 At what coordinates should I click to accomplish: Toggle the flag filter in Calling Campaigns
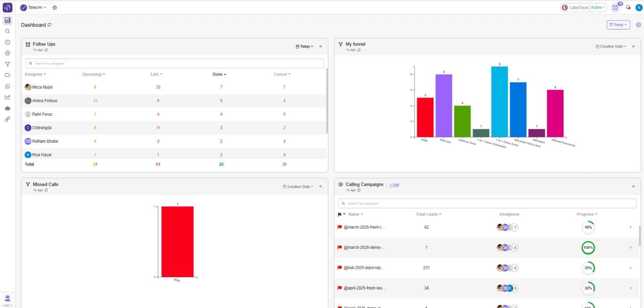(x=341, y=214)
